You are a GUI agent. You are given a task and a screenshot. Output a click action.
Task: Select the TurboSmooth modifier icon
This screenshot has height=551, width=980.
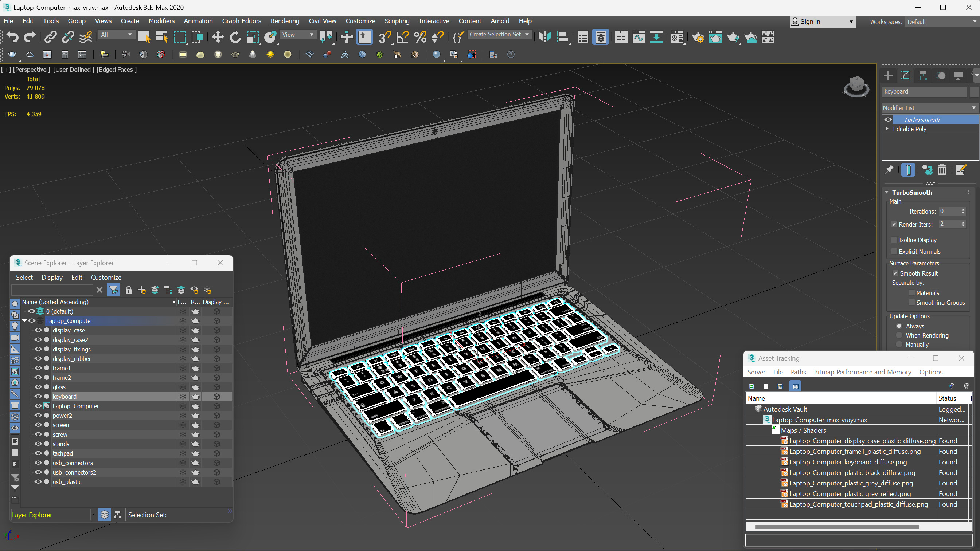(888, 119)
